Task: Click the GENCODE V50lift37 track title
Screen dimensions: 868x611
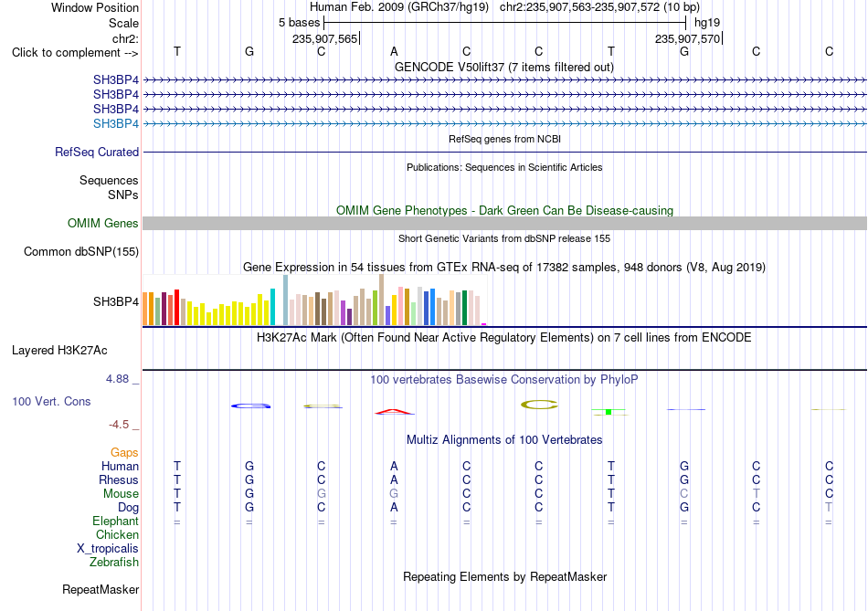Action: click(503, 67)
